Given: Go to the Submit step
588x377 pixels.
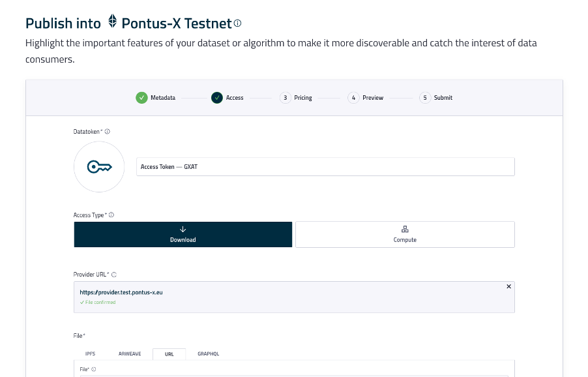Looking at the screenshot, I should tap(436, 98).
